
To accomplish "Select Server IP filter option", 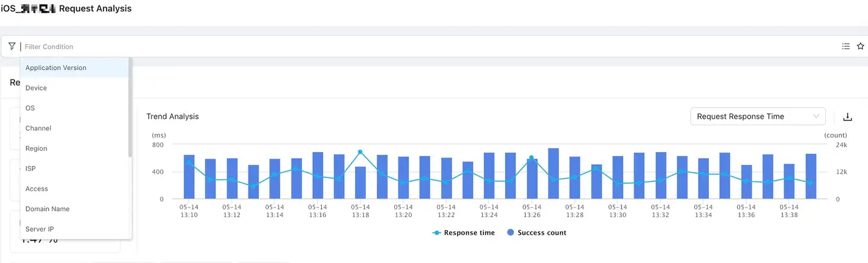I will [39, 229].
